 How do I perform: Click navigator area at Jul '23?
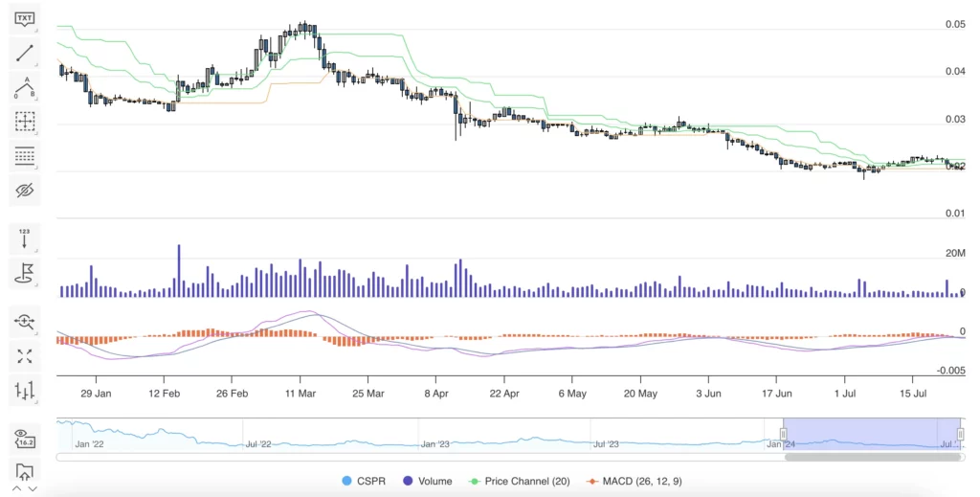click(x=606, y=444)
